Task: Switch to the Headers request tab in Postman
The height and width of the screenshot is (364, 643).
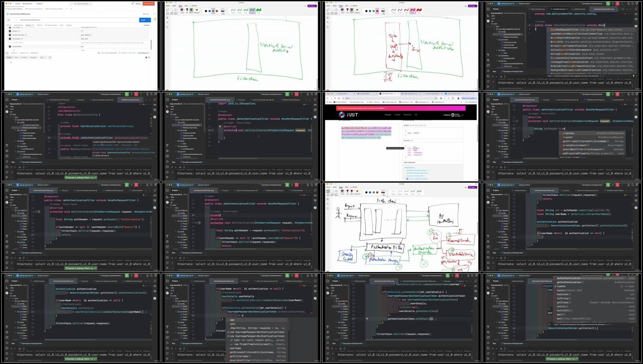Action: pos(29,25)
